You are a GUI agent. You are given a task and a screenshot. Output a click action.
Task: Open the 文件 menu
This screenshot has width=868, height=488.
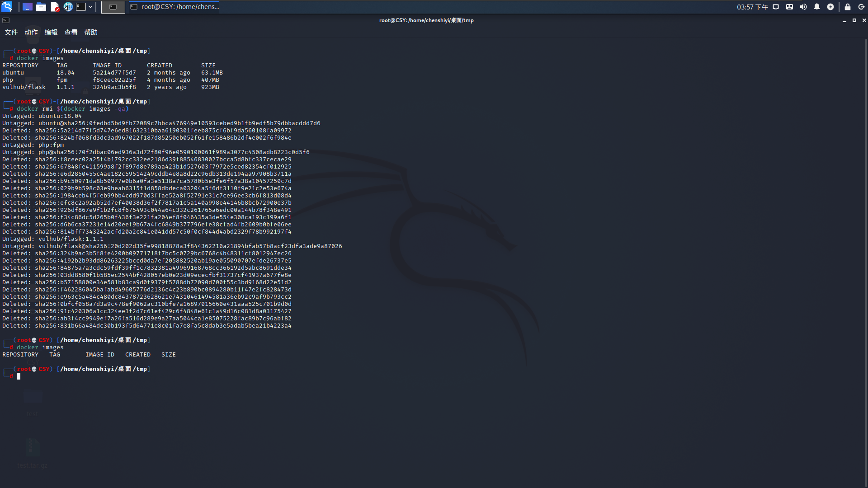[11, 33]
